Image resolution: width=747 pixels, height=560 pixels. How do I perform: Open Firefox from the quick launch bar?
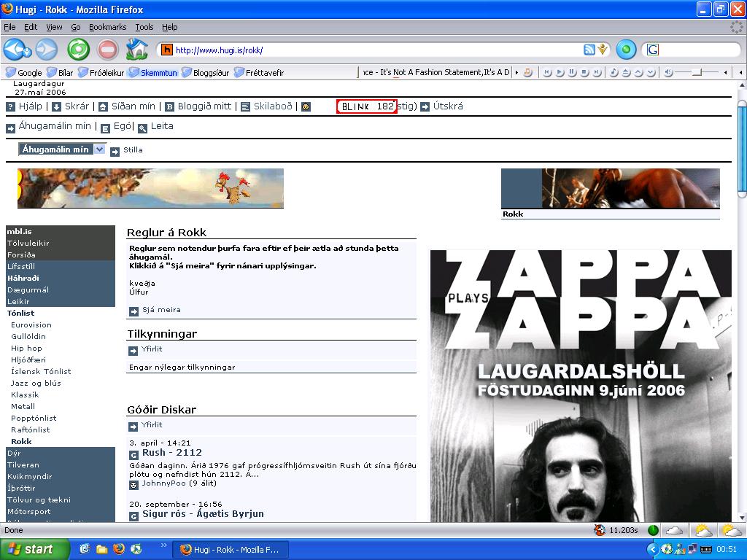[119, 549]
